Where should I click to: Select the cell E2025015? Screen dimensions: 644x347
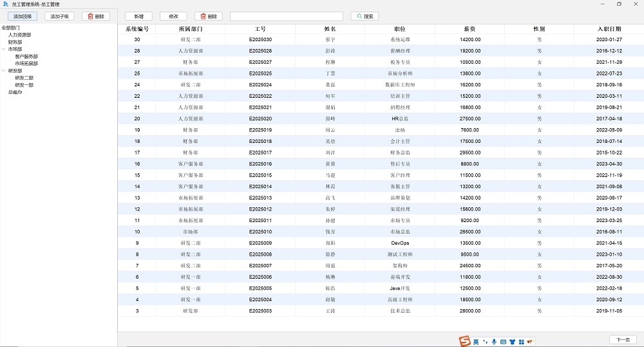coord(260,175)
